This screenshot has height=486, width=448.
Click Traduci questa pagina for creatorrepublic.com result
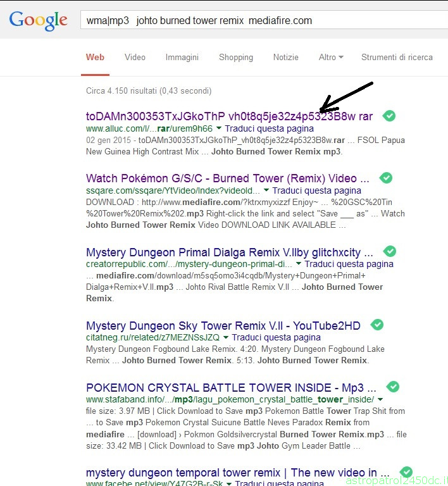pyautogui.click(x=349, y=264)
